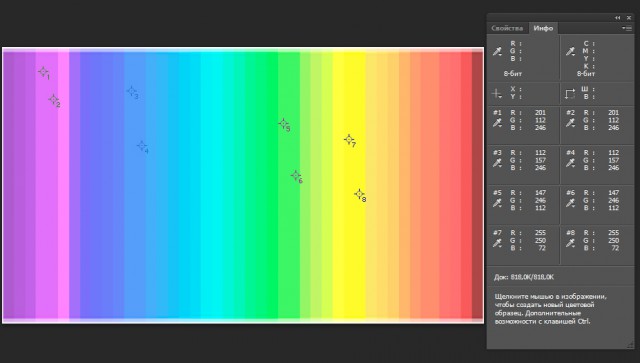Click the #1 sampler R value 201

point(540,112)
